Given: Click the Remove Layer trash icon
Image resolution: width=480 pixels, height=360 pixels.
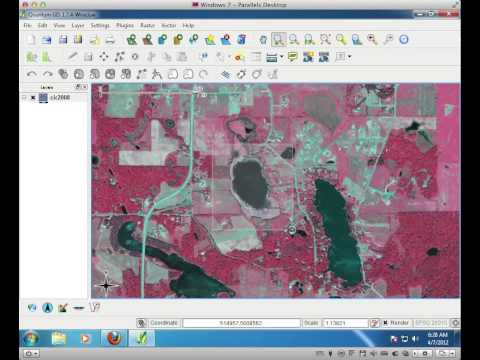Looking at the screenshot, I should [242, 40].
